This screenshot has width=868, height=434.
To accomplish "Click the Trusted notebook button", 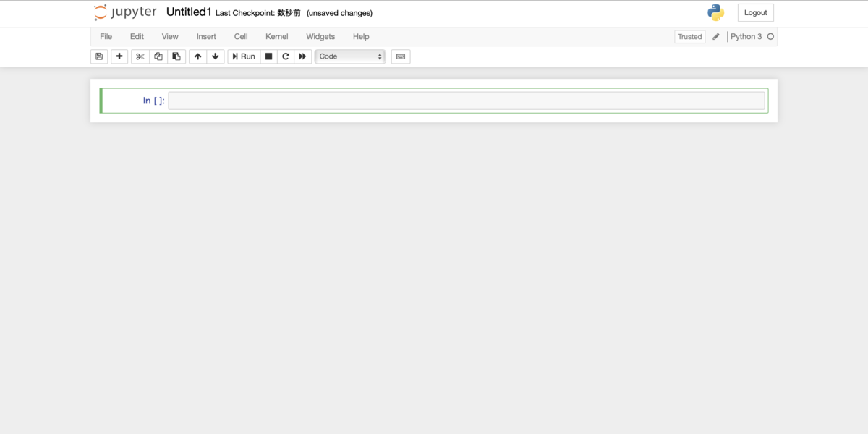I will pyautogui.click(x=690, y=36).
